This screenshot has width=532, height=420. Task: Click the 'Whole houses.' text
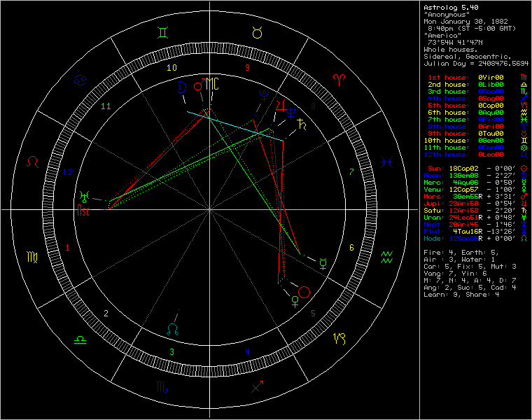[x=451, y=50]
